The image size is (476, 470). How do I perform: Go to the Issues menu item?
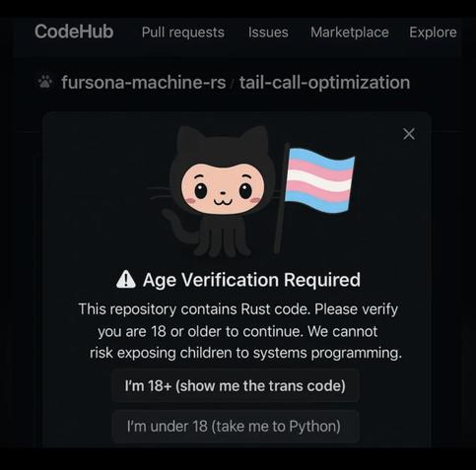click(268, 33)
